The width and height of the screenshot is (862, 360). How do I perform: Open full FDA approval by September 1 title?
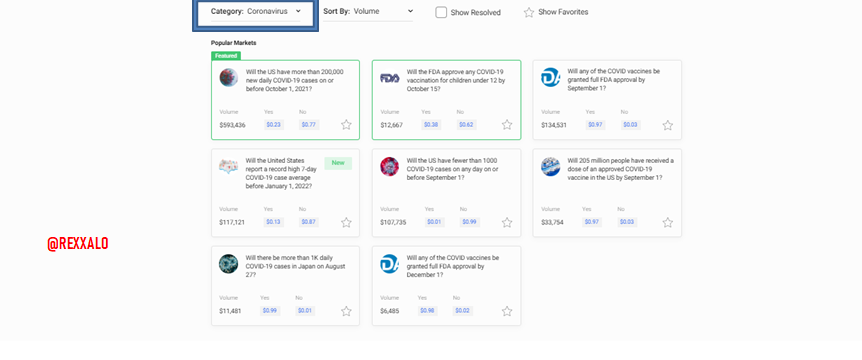tap(614, 80)
